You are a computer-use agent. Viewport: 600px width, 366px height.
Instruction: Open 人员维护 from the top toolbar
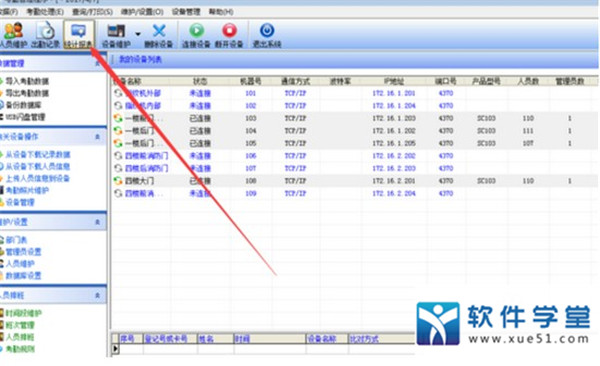coord(13,35)
